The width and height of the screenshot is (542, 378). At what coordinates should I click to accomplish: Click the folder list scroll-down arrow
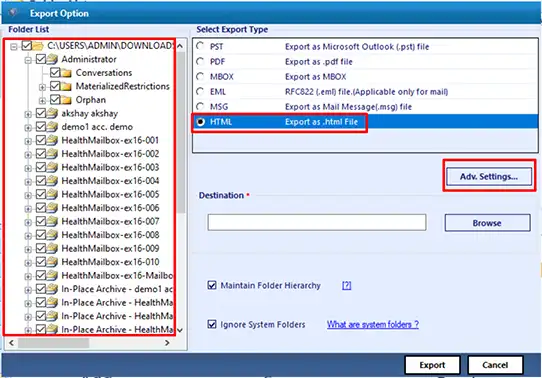pyautogui.click(x=180, y=330)
